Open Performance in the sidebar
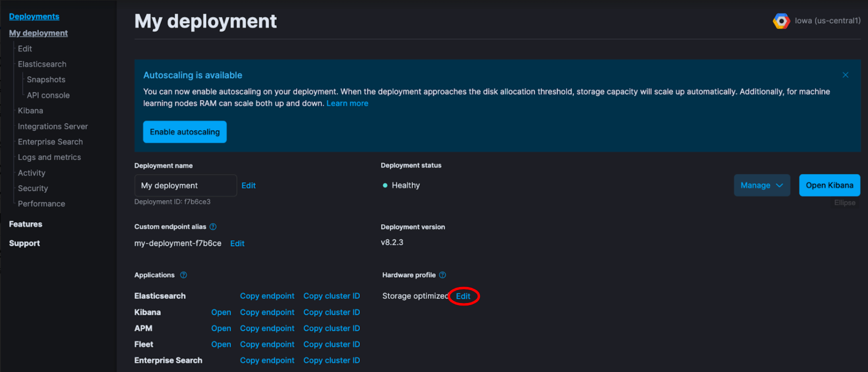Viewport: 868px width, 372px height. click(x=41, y=204)
